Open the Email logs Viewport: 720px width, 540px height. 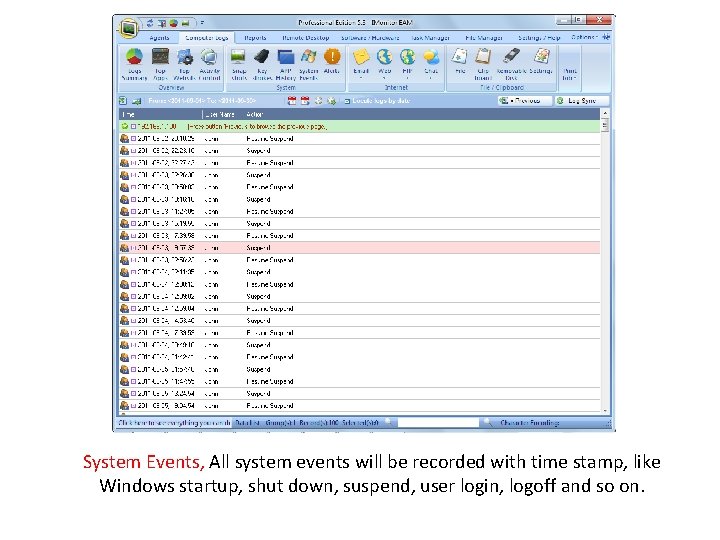[361, 62]
